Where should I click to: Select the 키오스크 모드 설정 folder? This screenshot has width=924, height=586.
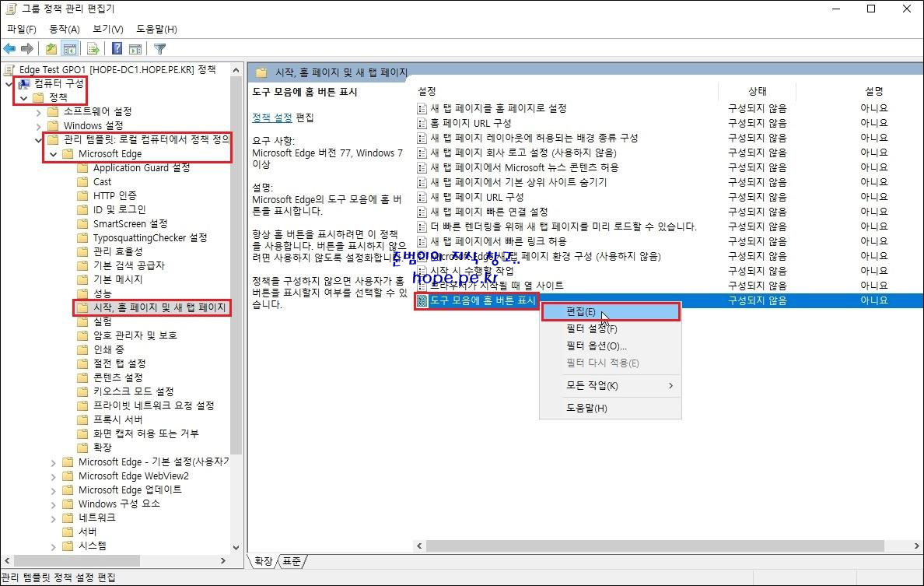coord(133,391)
